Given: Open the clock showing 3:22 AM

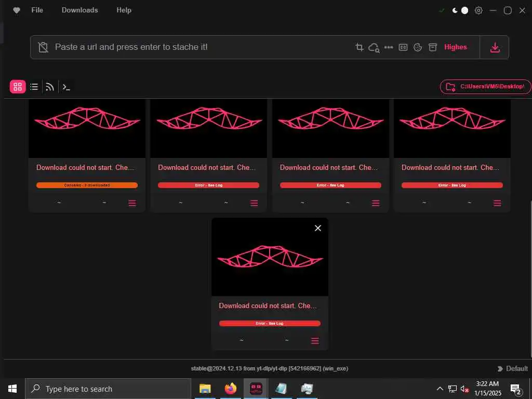Looking at the screenshot, I should tap(487, 389).
